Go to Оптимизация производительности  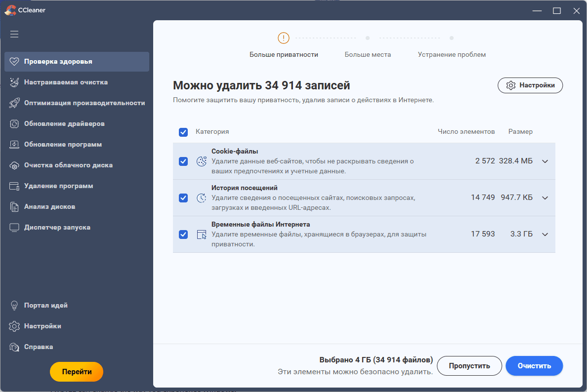[x=77, y=103]
